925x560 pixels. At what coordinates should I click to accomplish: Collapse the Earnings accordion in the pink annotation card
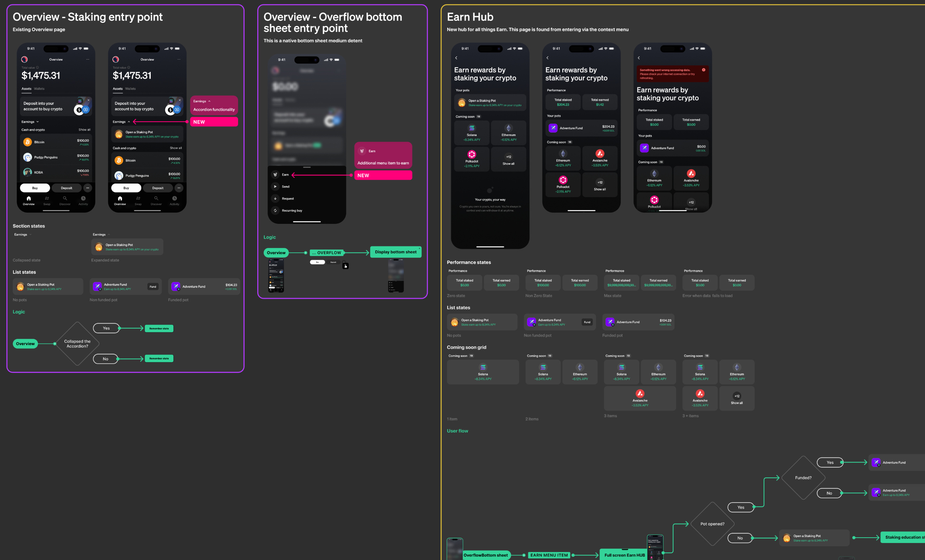coord(209,101)
